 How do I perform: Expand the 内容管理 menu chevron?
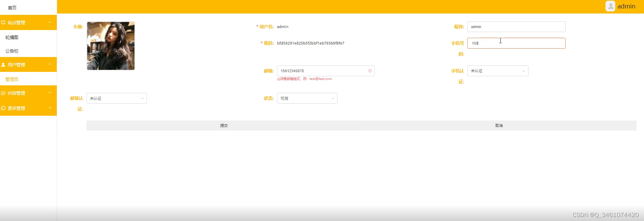[x=50, y=93]
